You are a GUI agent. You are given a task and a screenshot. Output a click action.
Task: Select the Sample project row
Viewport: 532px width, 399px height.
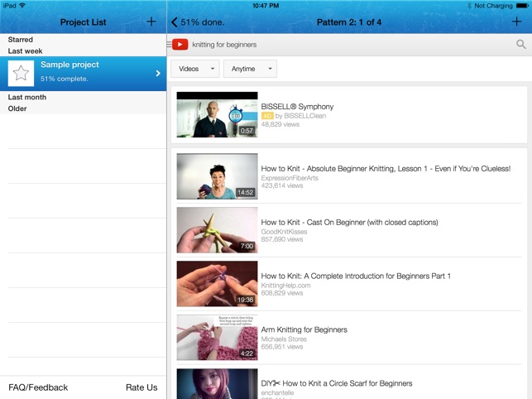[x=83, y=74]
